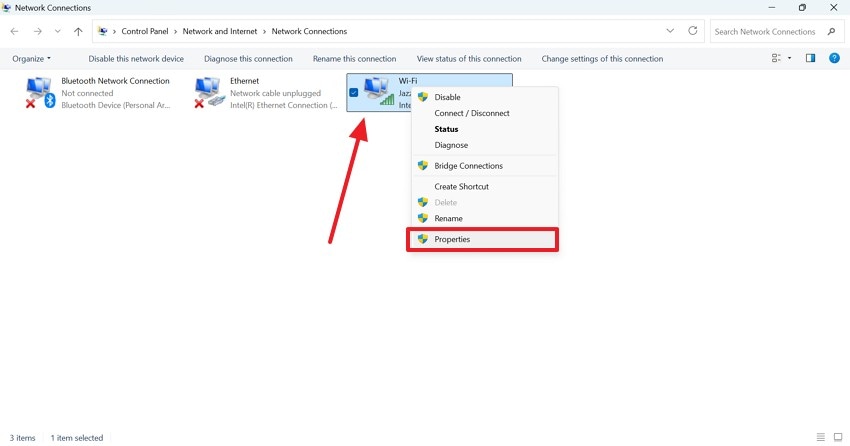Image resolution: width=850 pixels, height=446 pixels.
Task: Click the change view icon
Action: pos(776,58)
